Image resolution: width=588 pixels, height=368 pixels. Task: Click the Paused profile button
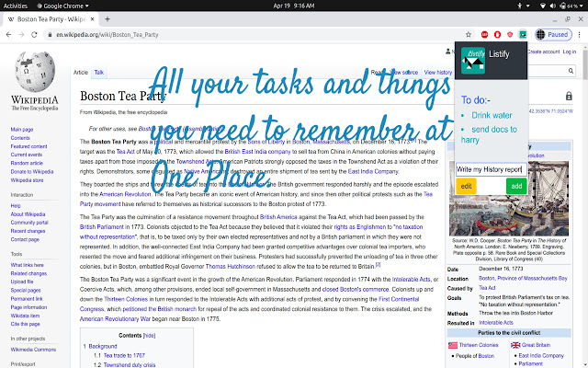[553, 35]
